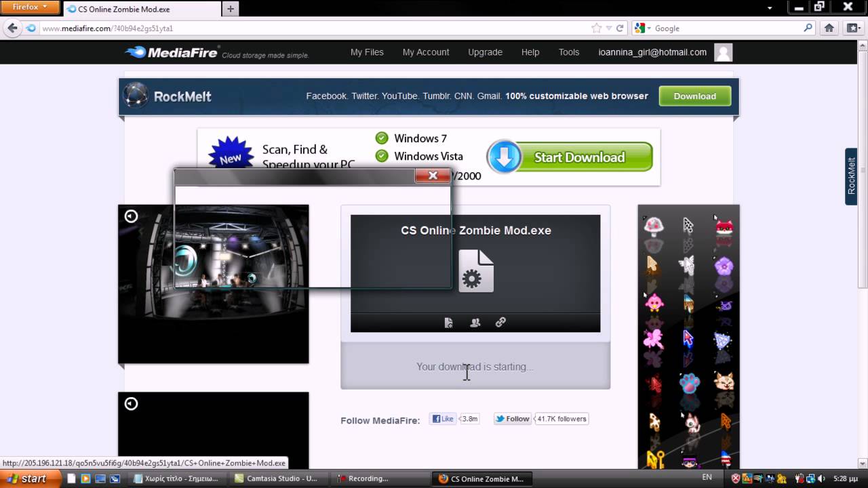Click the ioannina_girl@hotmail.com account link
Screen dimensions: 868x488
coord(652,52)
